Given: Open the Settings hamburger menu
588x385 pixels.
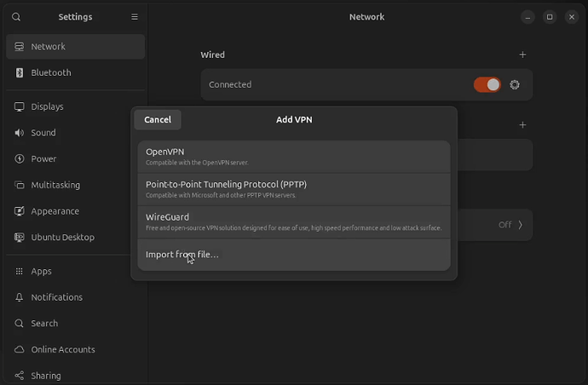Looking at the screenshot, I should [x=134, y=17].
